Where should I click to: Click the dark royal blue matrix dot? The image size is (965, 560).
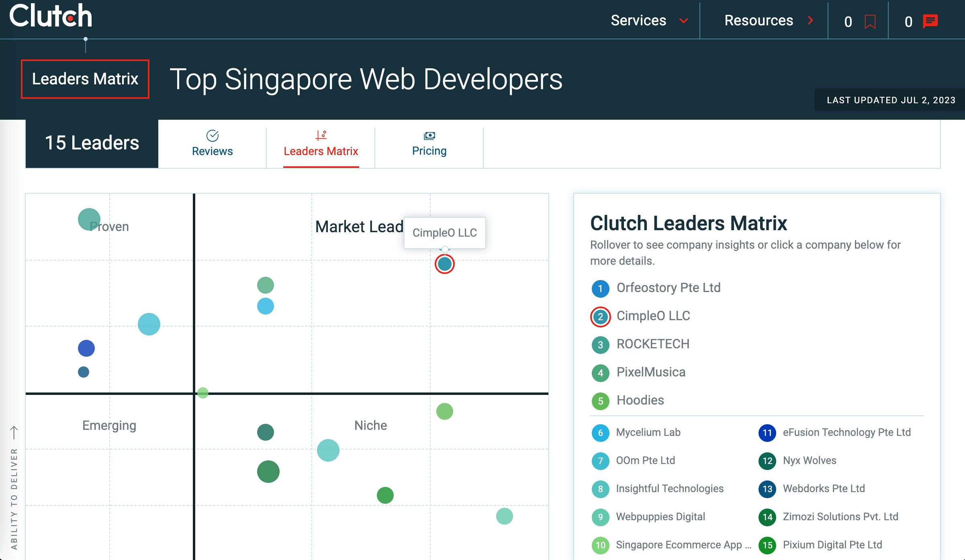[x=86, y=348]
